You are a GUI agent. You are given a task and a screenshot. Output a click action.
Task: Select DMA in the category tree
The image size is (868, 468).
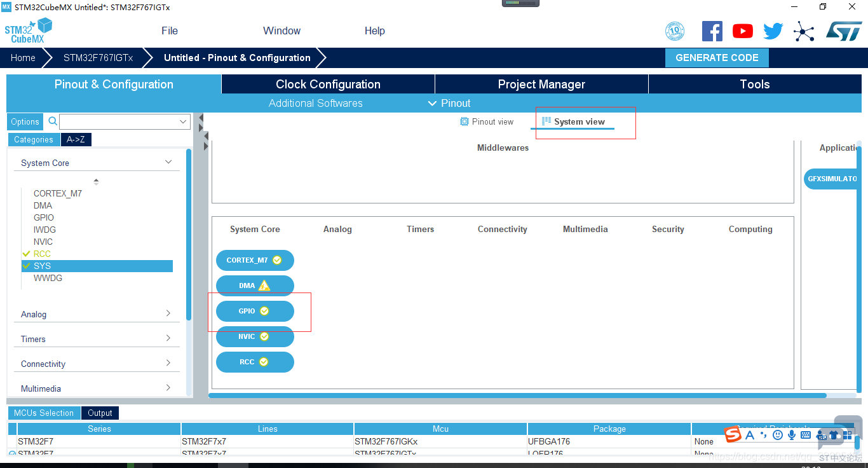43,205
